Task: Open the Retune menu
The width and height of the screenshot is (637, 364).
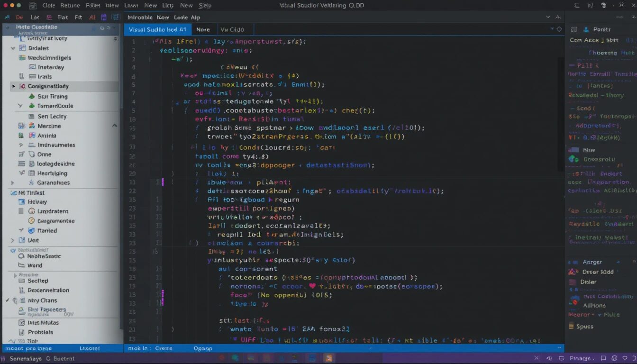Action: pos(70,5)
